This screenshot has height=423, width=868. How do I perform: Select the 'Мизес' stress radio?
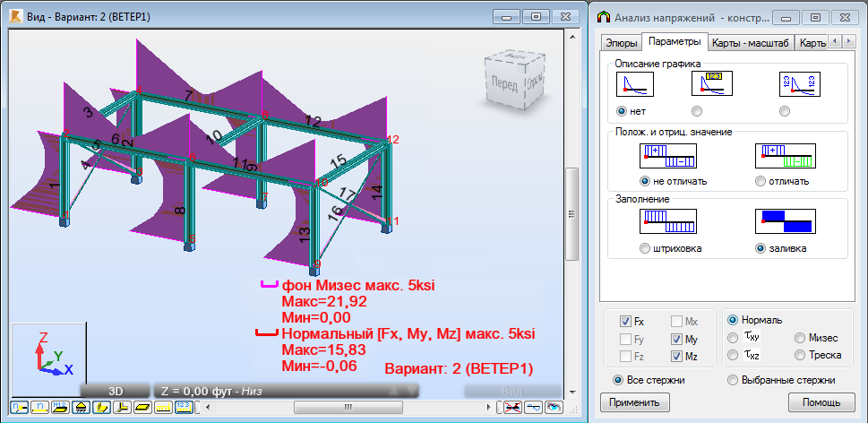pyautogui.click(x=800, y=338)
